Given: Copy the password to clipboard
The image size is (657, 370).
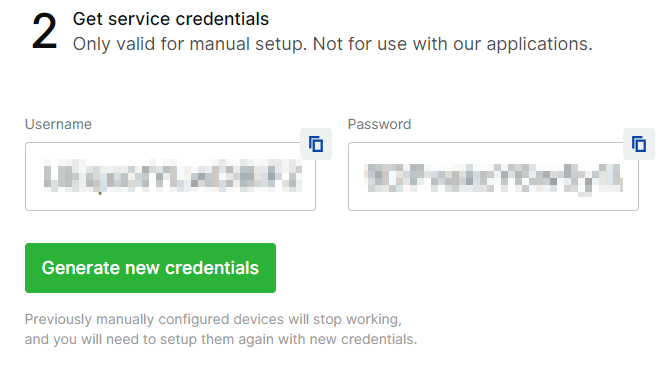Looking at the screenshot, I should pos(639,144).
